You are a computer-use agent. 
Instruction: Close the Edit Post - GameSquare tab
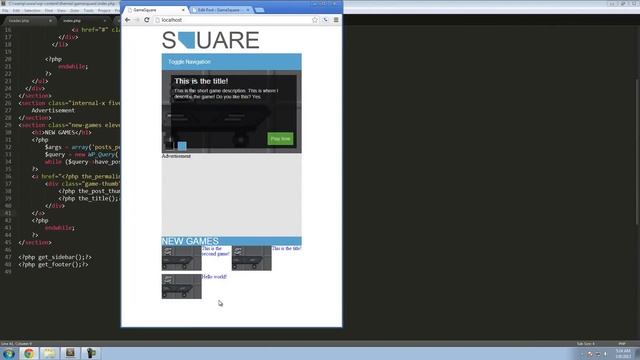click(x=247, y=10)
